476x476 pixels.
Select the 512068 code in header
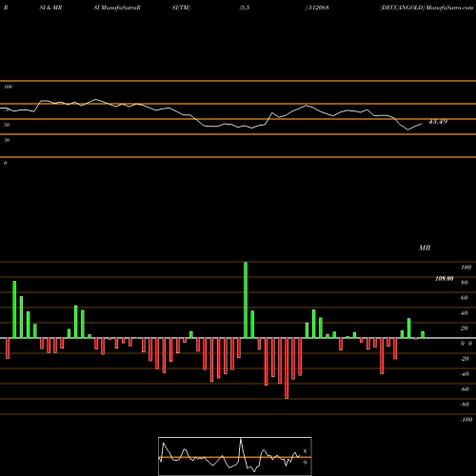(319, 8)
